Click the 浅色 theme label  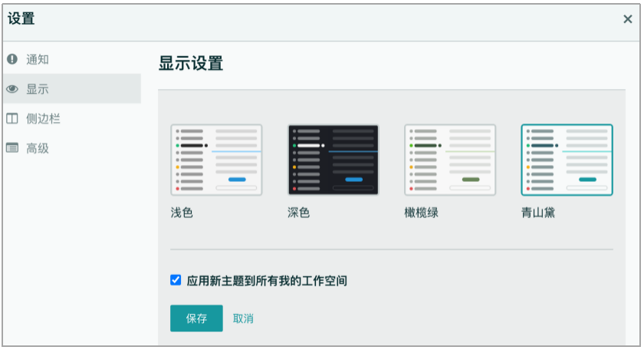tap(182, 213)
